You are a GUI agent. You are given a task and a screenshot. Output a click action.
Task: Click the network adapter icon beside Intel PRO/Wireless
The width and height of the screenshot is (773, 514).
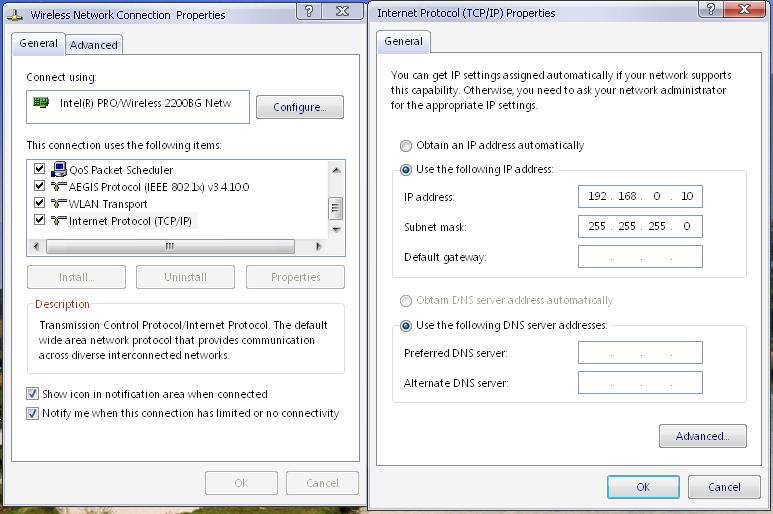pos(41,102)
